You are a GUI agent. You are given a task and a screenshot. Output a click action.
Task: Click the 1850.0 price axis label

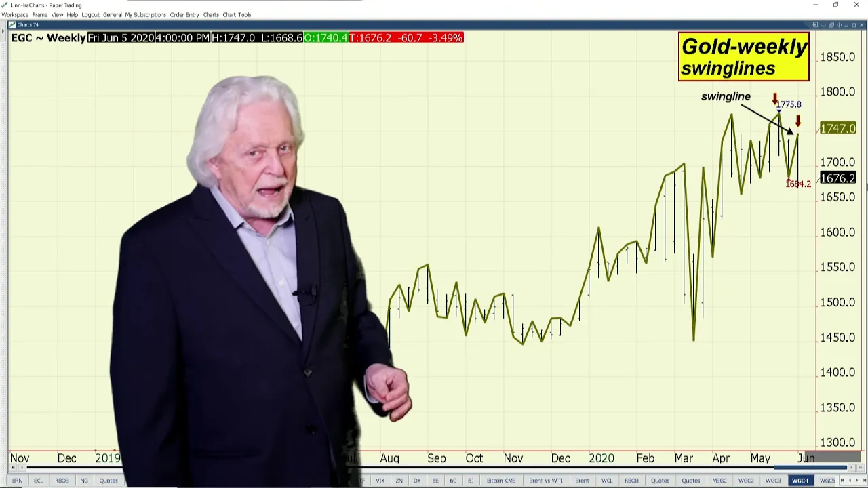pyautogui.click(x=837, y=57)
